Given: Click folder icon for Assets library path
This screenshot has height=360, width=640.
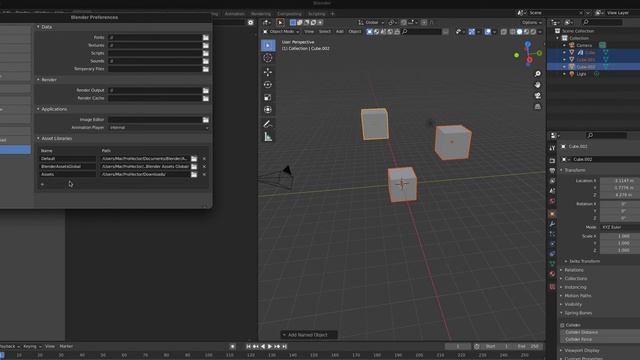Looking at the screenshot, I should click(194, 174).
